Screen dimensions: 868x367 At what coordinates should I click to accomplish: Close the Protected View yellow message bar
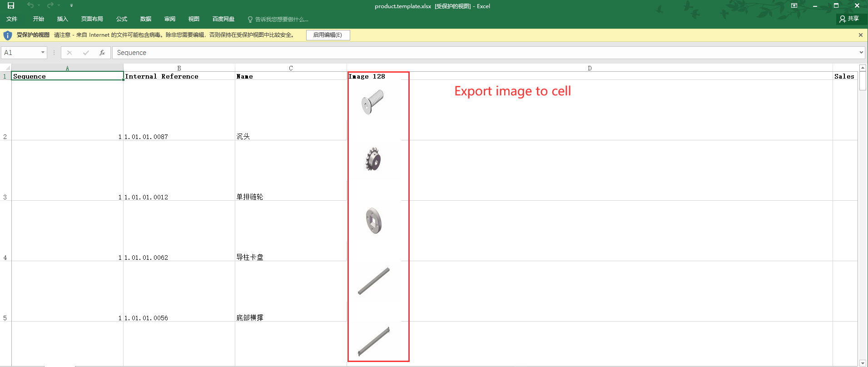(860, 35)
